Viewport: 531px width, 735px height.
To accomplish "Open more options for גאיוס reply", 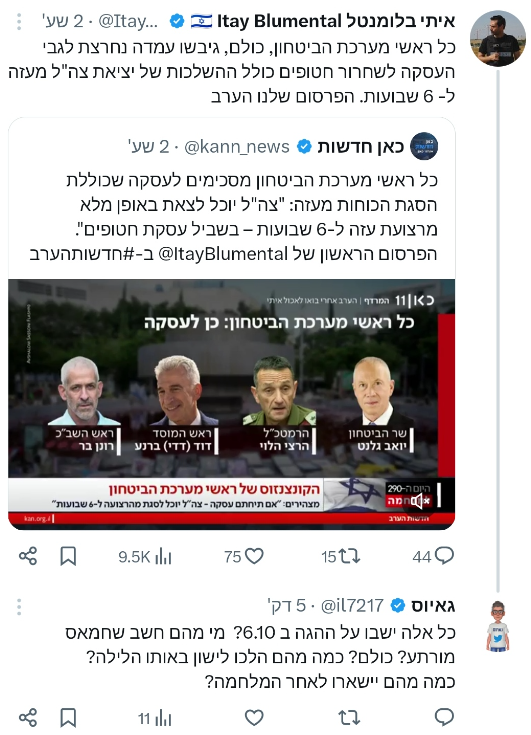I will tap(19, 607).
